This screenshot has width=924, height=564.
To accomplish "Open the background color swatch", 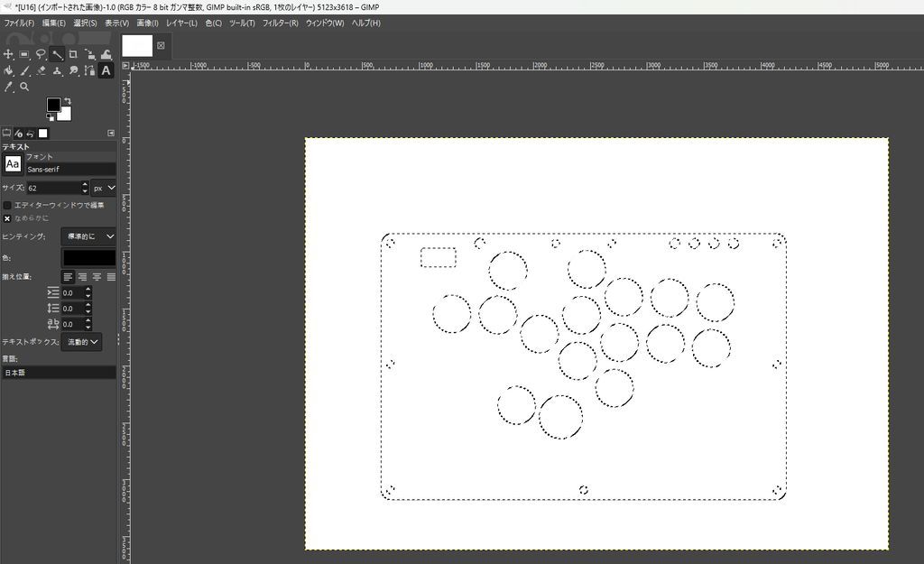I will click(65, 115).
